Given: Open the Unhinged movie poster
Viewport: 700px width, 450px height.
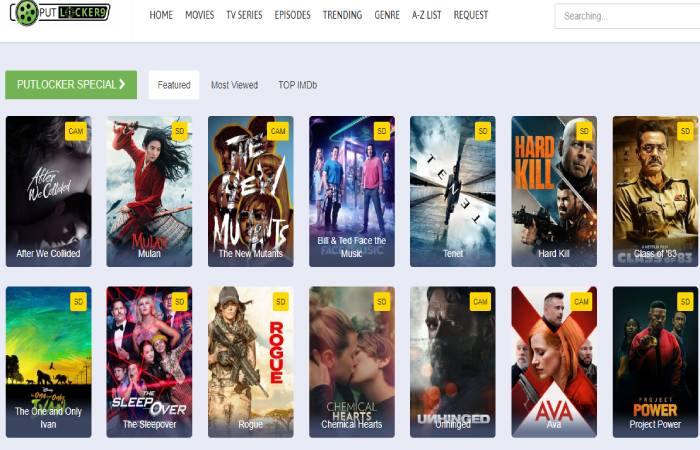Looking at the screenshot, I should (x=453, y=362).
